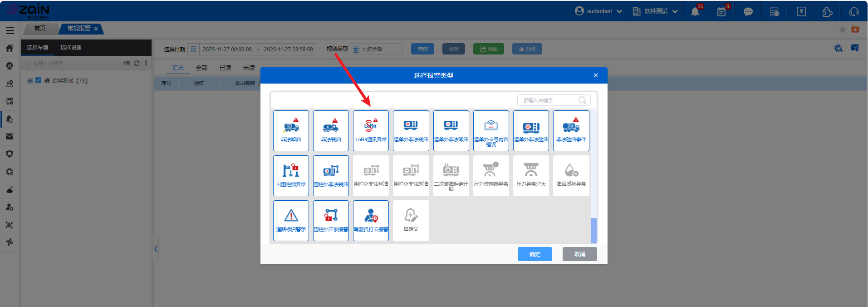
Task: Switch to the 选择设备 tab
Action: tap(71, 48)
